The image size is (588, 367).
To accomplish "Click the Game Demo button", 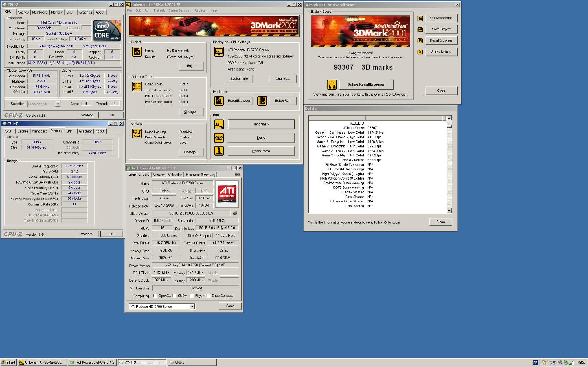I will click(261, 151).
